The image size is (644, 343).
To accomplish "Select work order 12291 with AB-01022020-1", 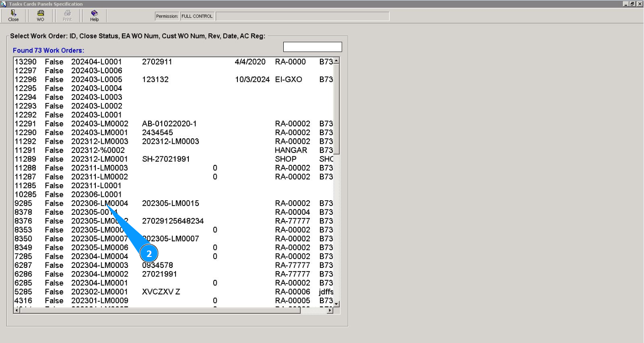I will (x=174, y=124).
